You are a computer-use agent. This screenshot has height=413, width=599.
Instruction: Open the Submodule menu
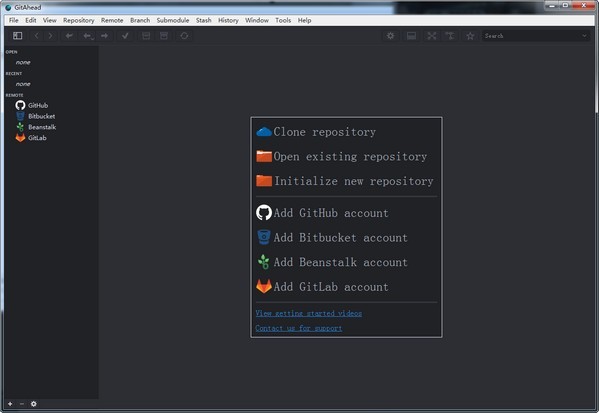[x=173, y=20]
